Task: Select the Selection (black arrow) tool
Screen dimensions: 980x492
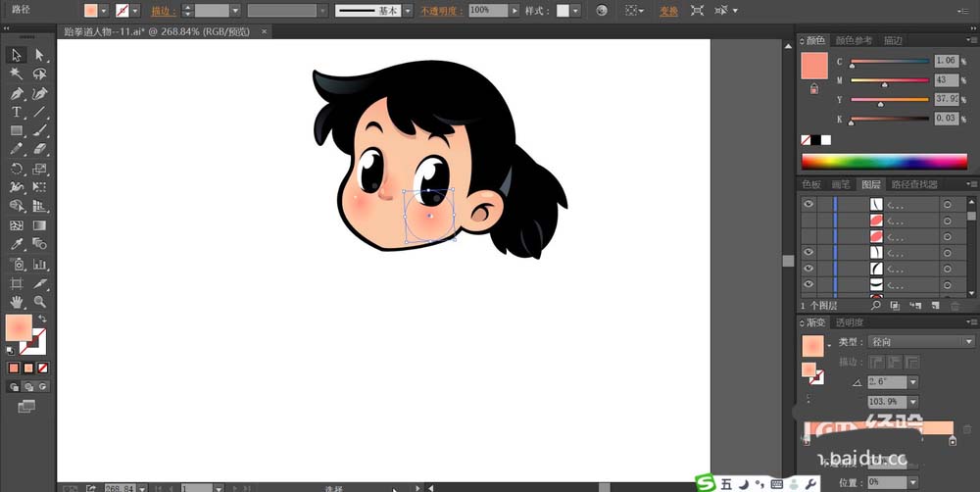Action: [17, 55]
